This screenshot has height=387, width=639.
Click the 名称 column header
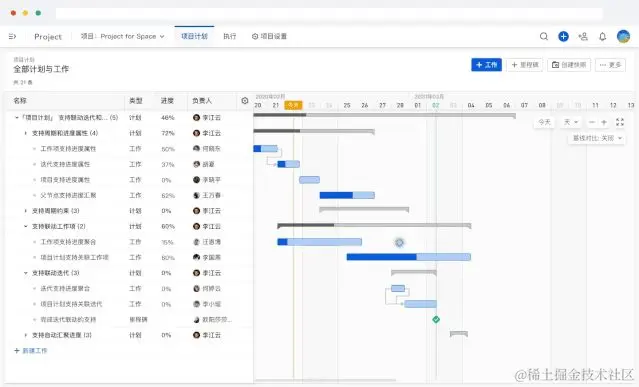[x=20, y=101]
